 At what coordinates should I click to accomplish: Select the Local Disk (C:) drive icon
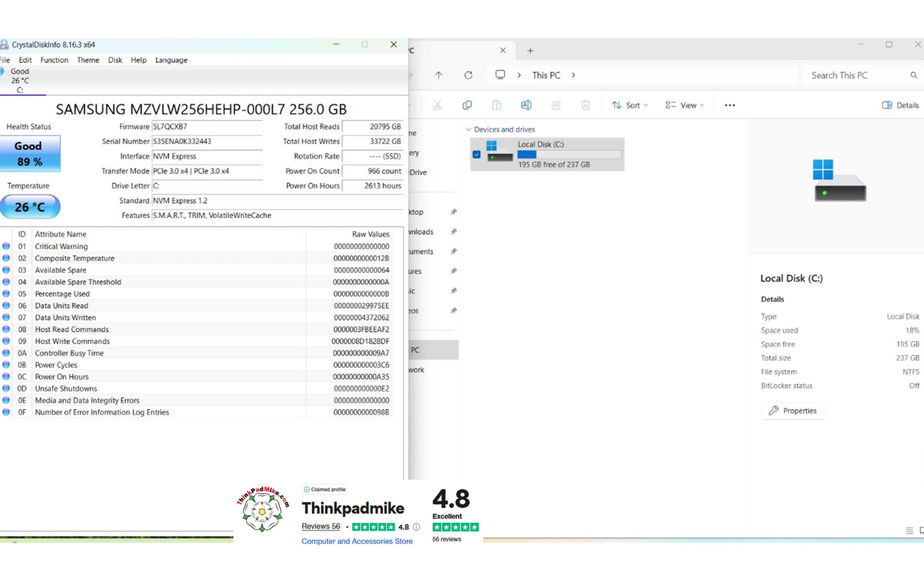(499, 152)
